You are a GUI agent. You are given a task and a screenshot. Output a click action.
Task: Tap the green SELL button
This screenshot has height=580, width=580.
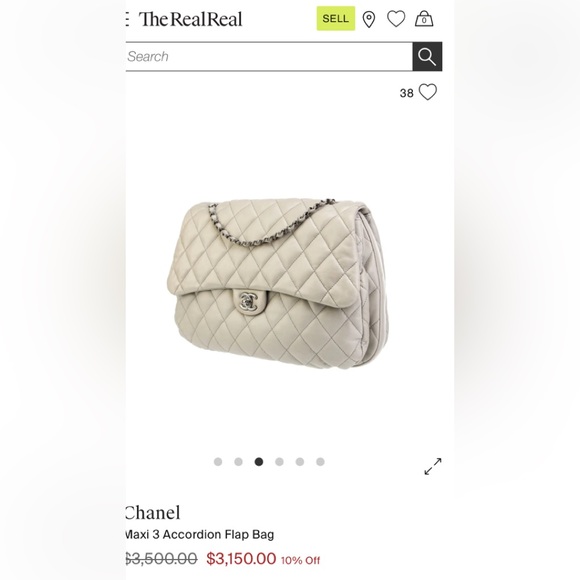335,18
